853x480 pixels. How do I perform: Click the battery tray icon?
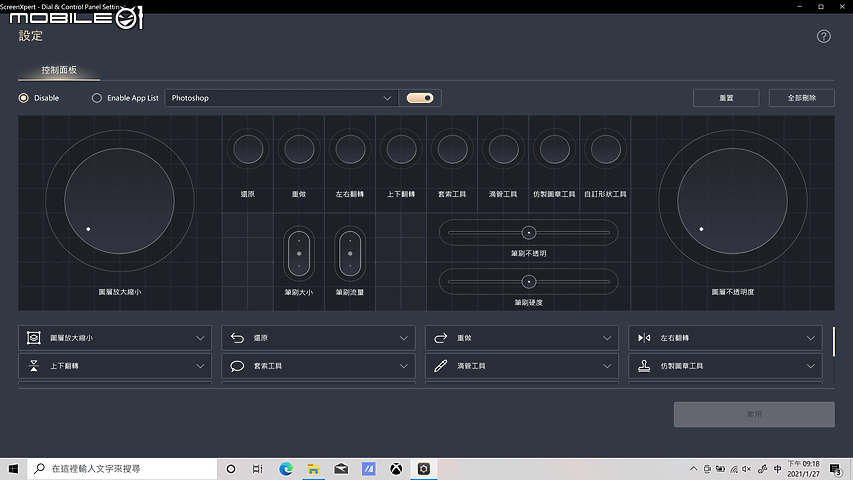pos(720,469)
